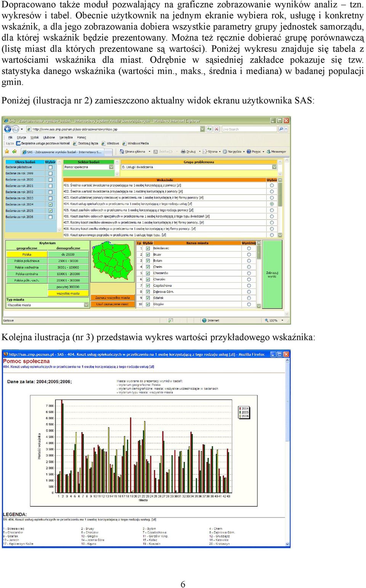Image resolution: width=366 pixels, height=588 pixels.
Task: Open the zoom level dropdown arrow
Action: [x=283, y=320]
